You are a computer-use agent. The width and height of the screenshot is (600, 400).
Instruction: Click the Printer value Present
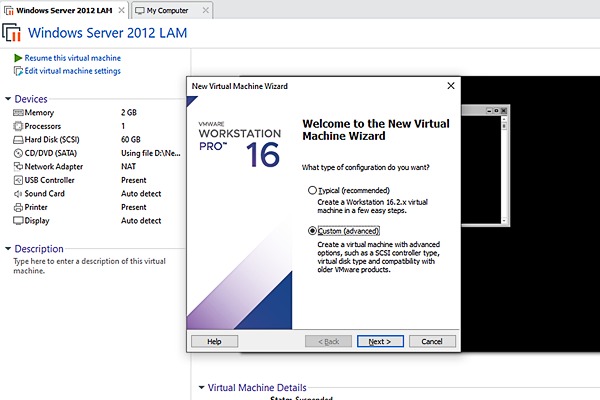134,207
